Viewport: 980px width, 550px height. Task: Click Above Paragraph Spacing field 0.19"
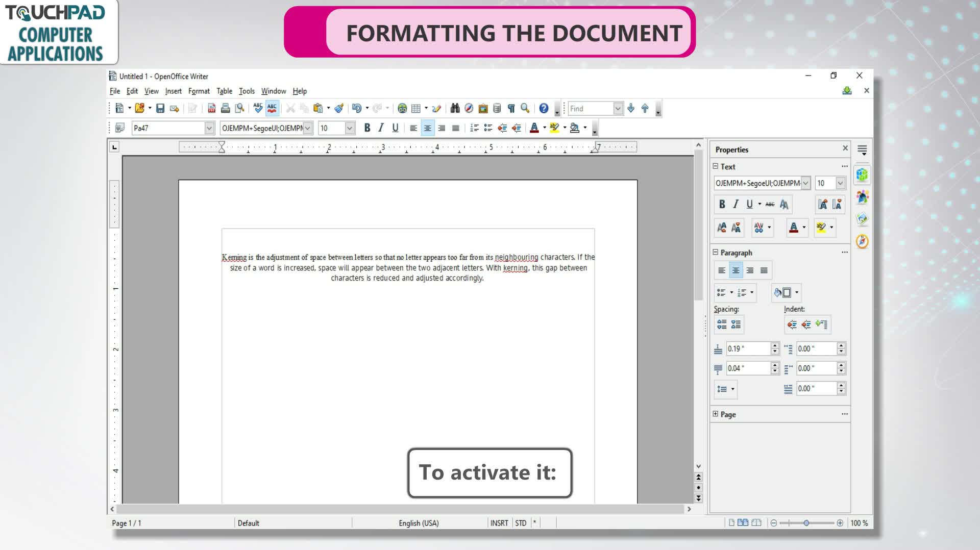(x=748, y=348)
